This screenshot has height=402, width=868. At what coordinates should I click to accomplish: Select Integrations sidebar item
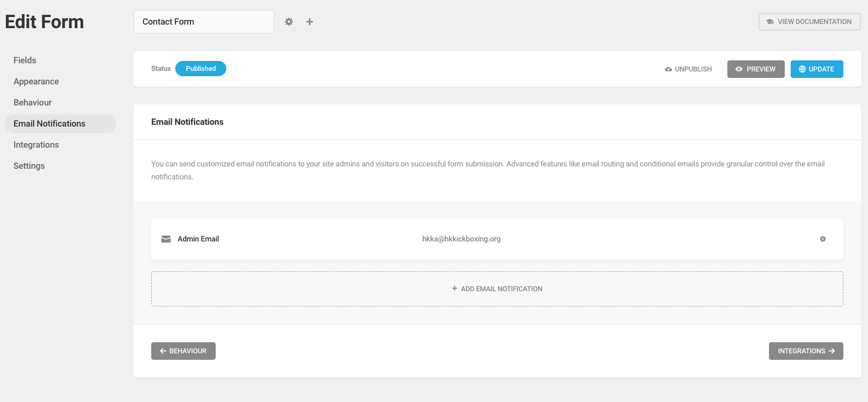(36, 145)
